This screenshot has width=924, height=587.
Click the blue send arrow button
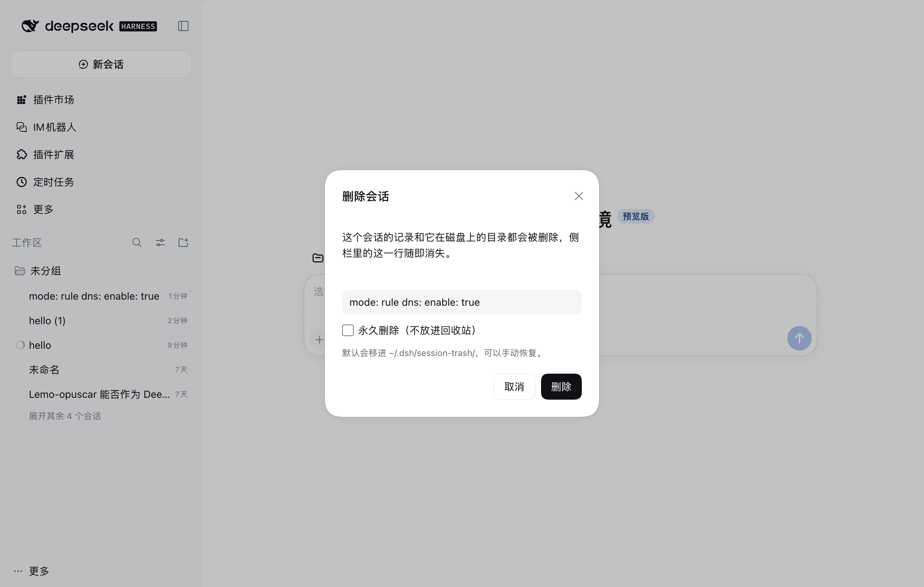click(x=799, y=338)
